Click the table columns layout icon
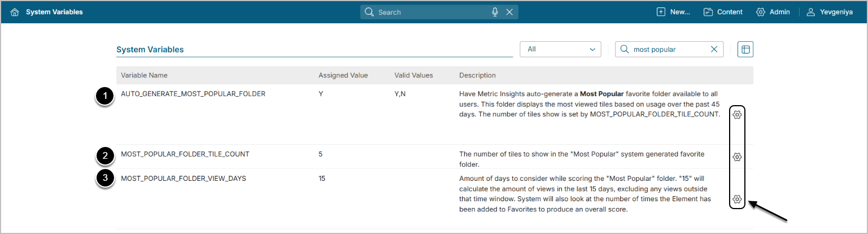868x234 pixels. click(745, 49)
